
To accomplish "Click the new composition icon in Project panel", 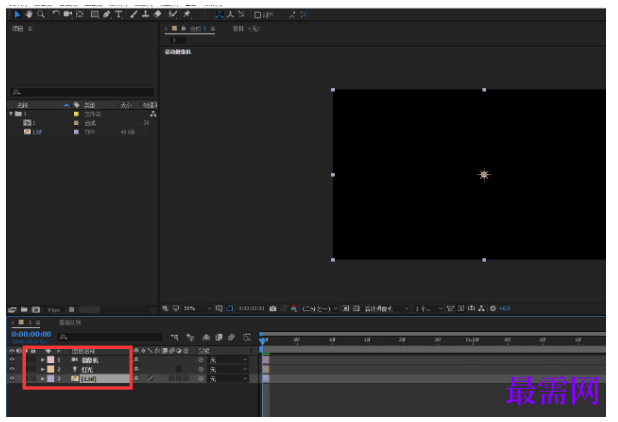I will click(36, 310).
